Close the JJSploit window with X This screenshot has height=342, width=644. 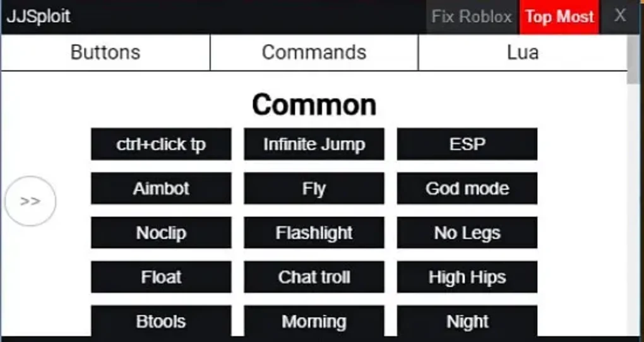point(620,16)
